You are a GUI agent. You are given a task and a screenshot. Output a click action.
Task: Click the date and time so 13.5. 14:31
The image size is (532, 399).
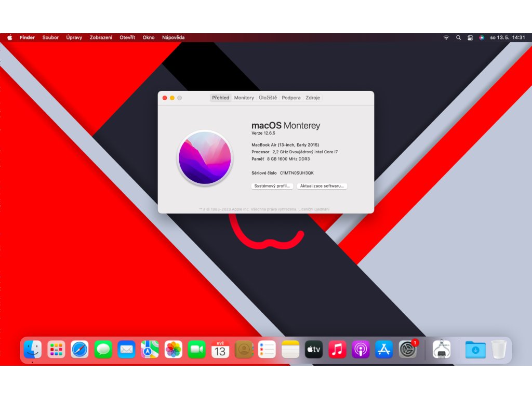point(508,37)
